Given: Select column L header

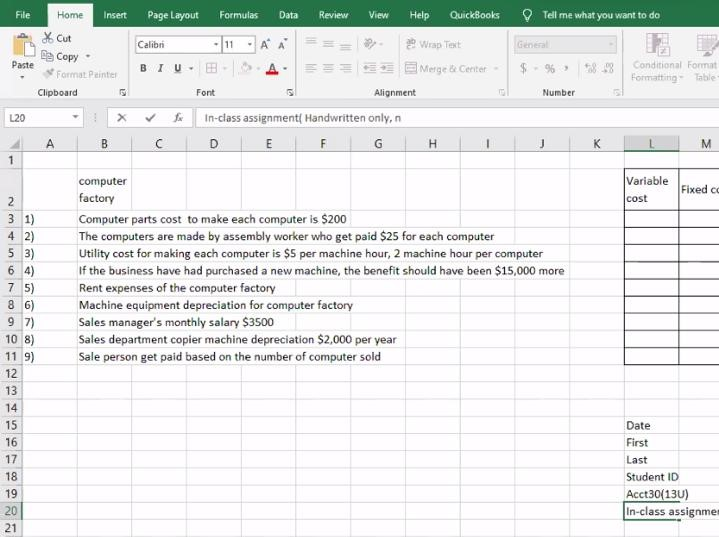Looking at the screenshot, I should pos(651,144).
